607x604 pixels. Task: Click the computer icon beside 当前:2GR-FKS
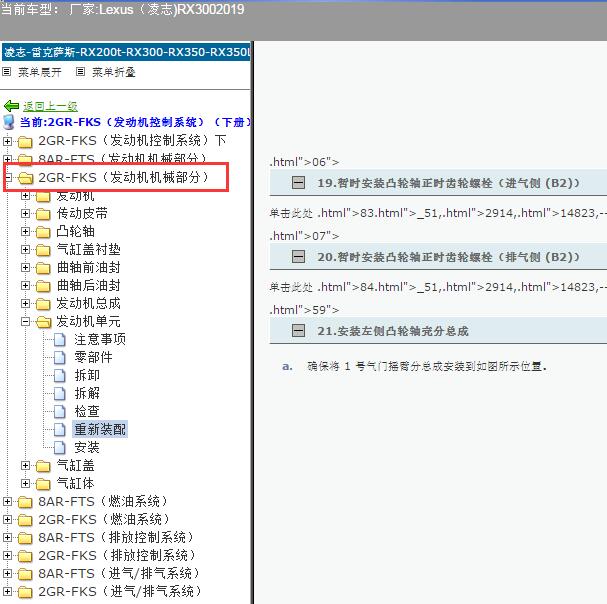click(9, 122)
